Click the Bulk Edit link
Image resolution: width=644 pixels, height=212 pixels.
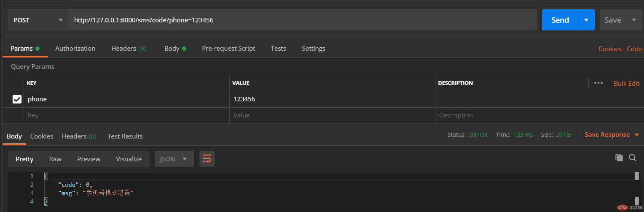[626, 83]
